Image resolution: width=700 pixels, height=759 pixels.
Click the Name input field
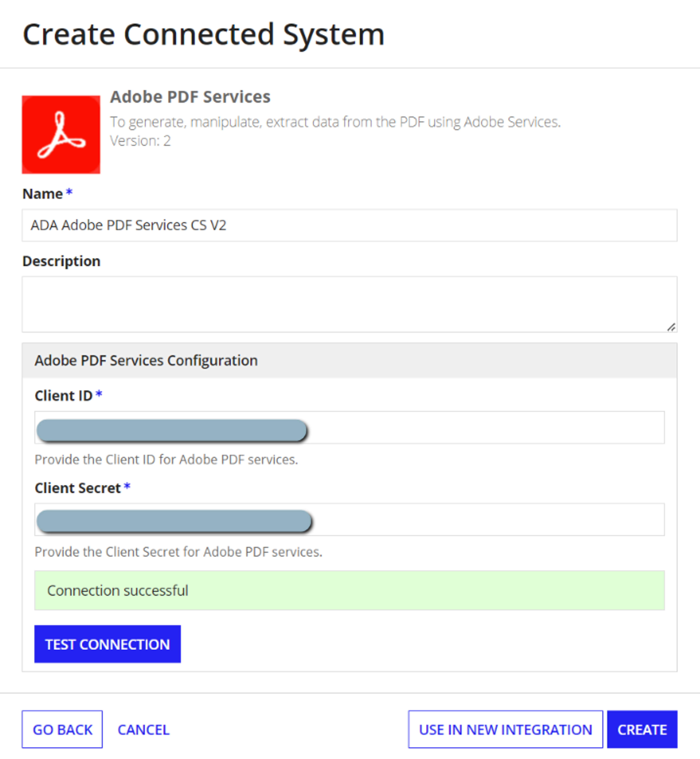349,225
